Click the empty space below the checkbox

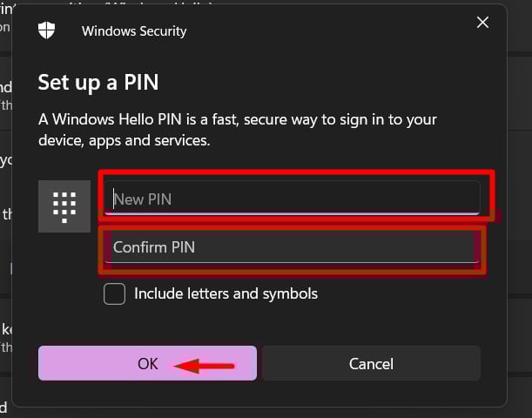(x=261, y=324)
